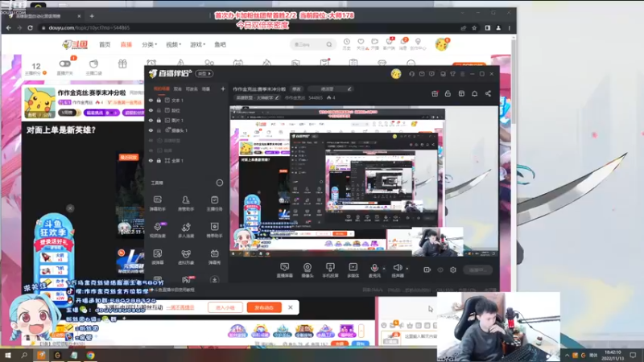Image resolution: width=644 pixels, height=362 pixels.
Task: Toggle visibility of 摄像头 1 source
Action: (x=151, y=130)
